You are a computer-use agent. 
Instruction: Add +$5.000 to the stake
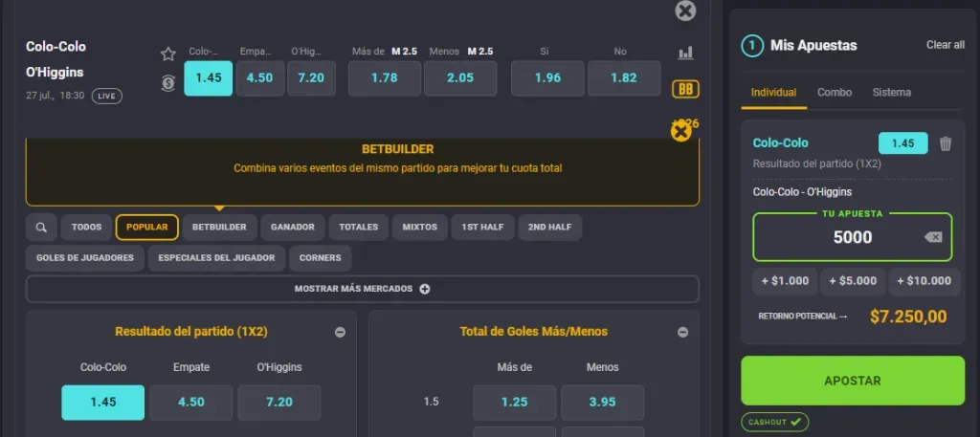(x=853, y=281)
